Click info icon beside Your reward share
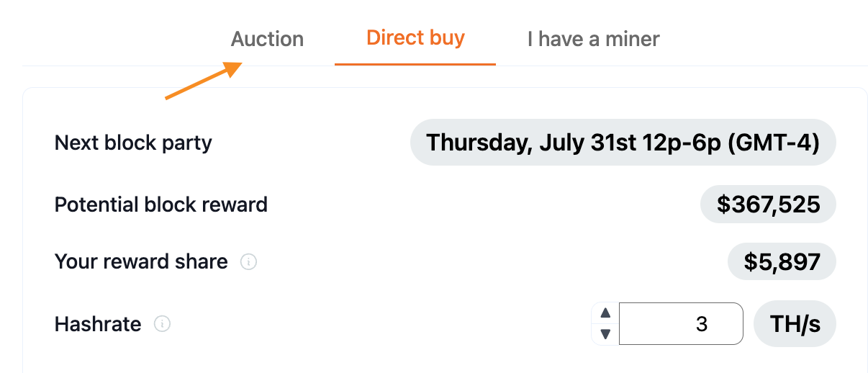The image size is (868, 373). (248, 262)
